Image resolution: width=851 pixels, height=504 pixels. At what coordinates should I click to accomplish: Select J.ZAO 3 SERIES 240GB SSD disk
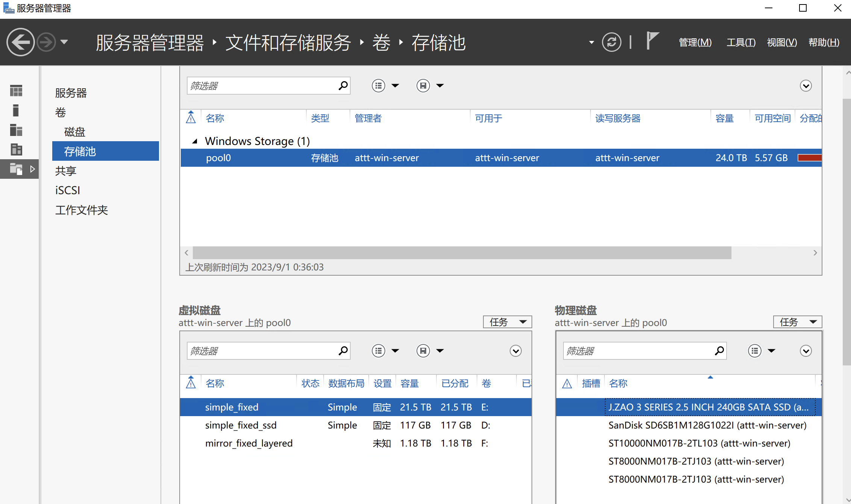(x=689, y=407)
